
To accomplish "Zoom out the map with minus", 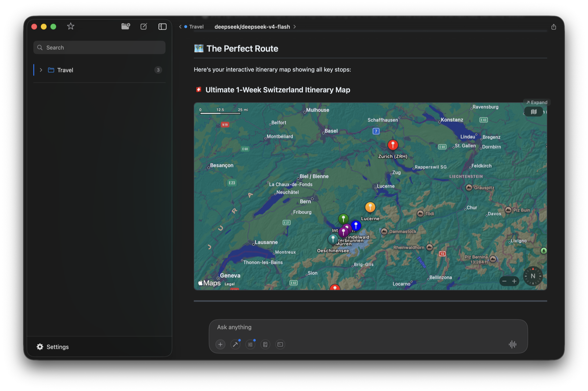I will tap(504, 281).
